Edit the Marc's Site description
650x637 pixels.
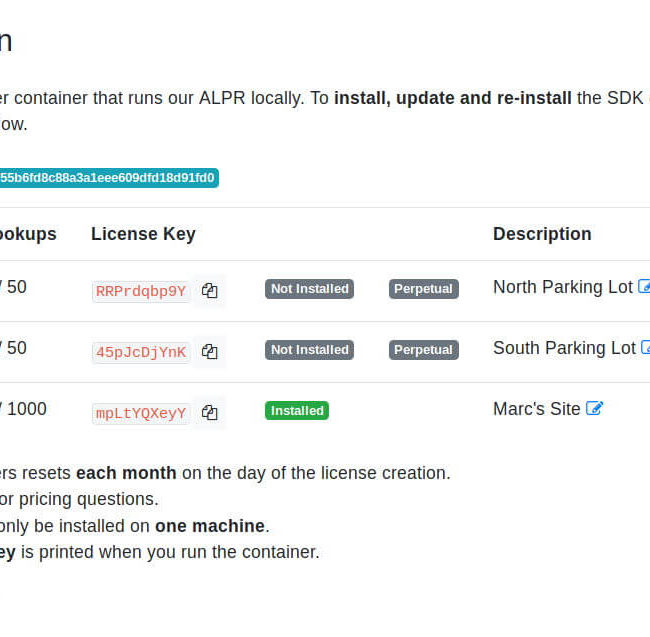[594, 408]
